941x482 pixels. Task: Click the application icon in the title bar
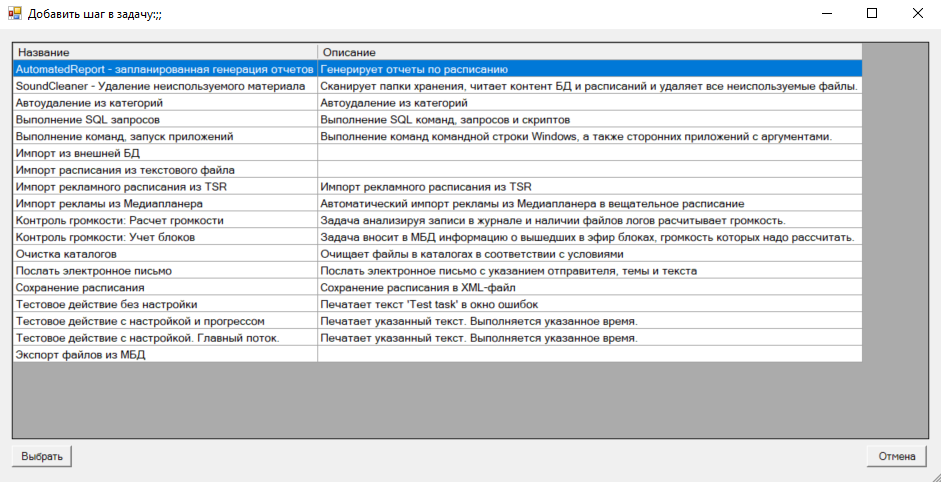[x=14, y=13]
